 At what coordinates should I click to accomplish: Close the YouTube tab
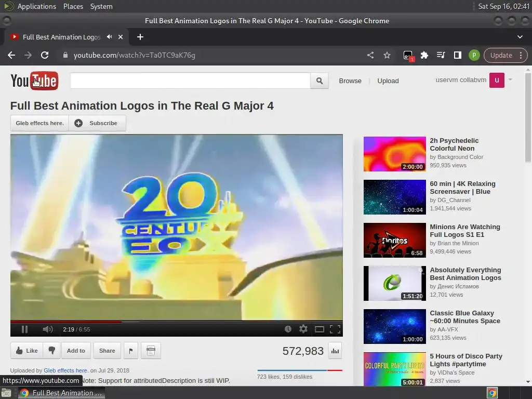pyautogui.click(x=121, y=37)
